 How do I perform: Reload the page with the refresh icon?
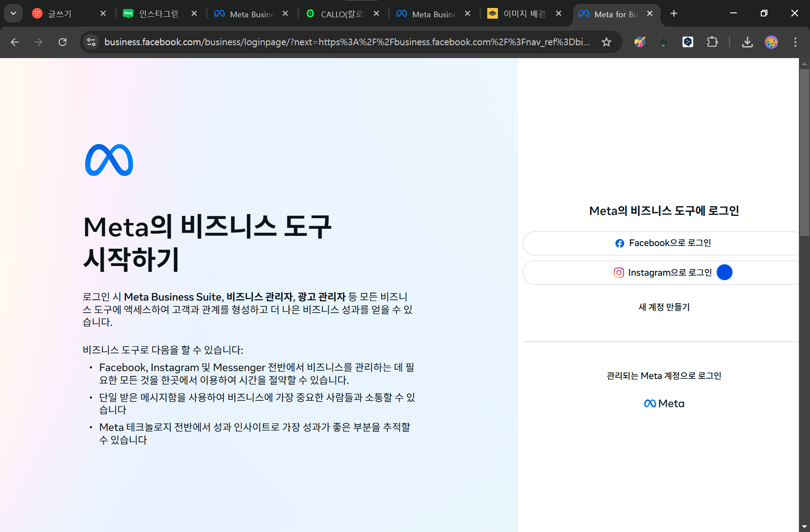[63, 42]
